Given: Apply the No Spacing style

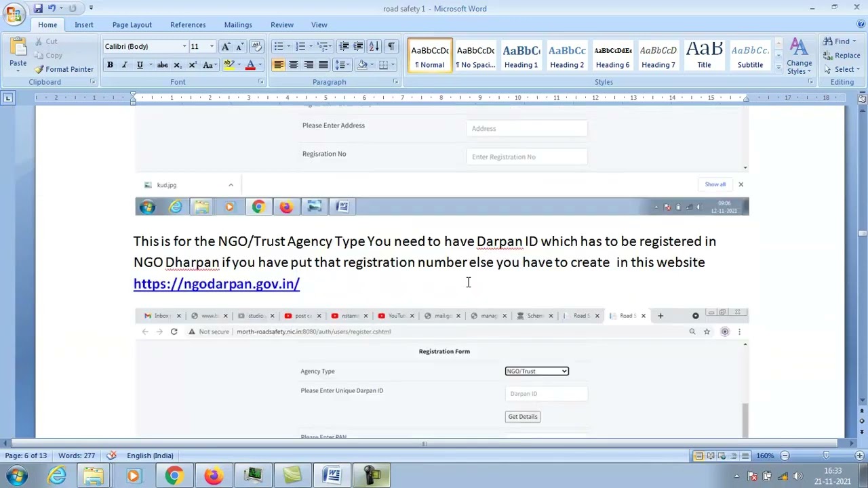Looking at the screenshot, I should coord(475,56).
